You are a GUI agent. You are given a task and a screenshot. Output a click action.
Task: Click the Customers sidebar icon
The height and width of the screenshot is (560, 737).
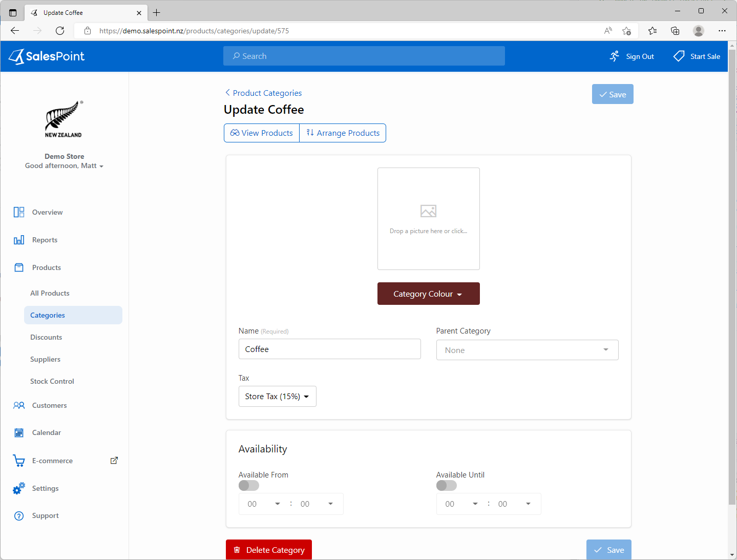tap(19, 405)
